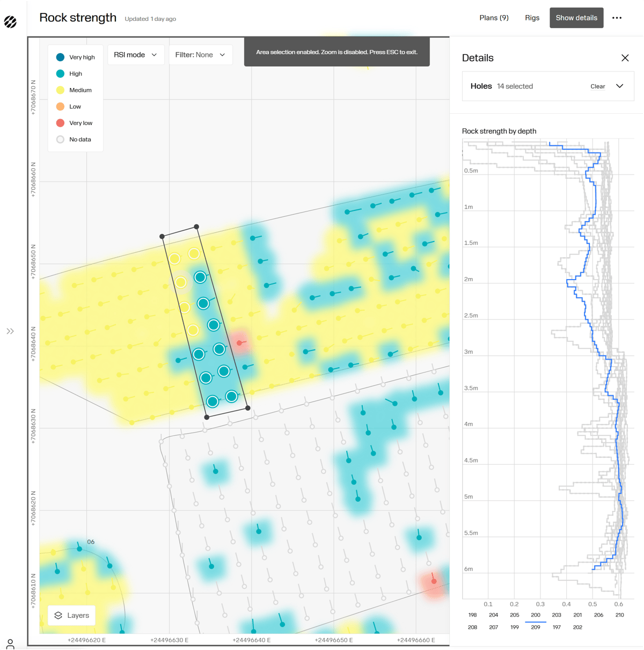The image size is (644, 650).
Task: Click the Very high legend dot
Action: coord(60,57)
